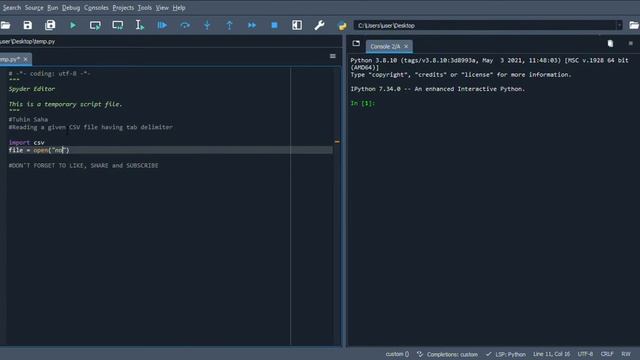Open the Run menu
Viewport: 640px width, 360px height.
pyautogui.click(x=52, y=8)
